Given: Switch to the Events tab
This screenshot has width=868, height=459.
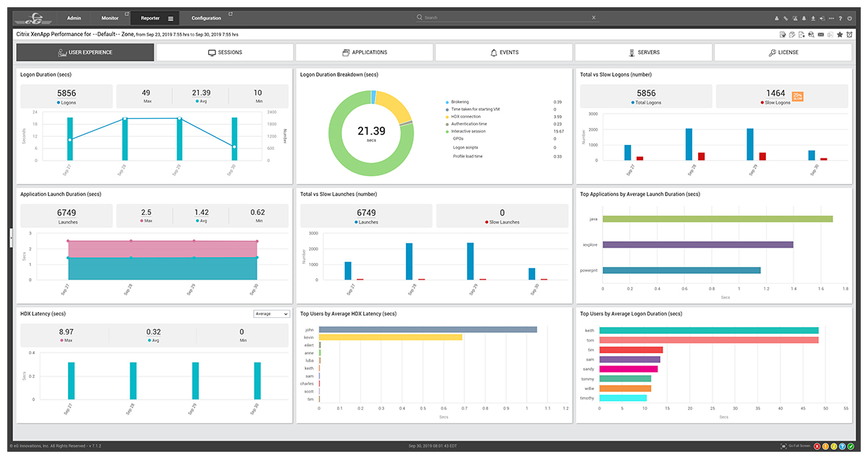Looking at the screenshot, I should (504, 52).
